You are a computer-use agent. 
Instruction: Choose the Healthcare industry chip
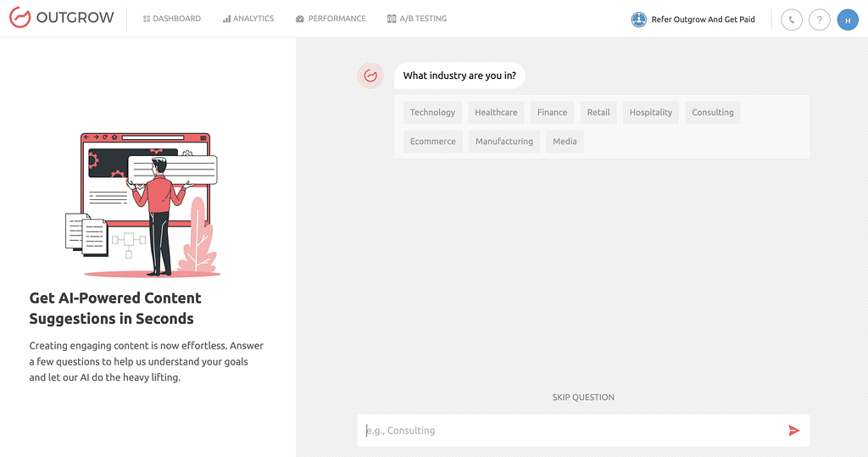[x=496, y=112]
